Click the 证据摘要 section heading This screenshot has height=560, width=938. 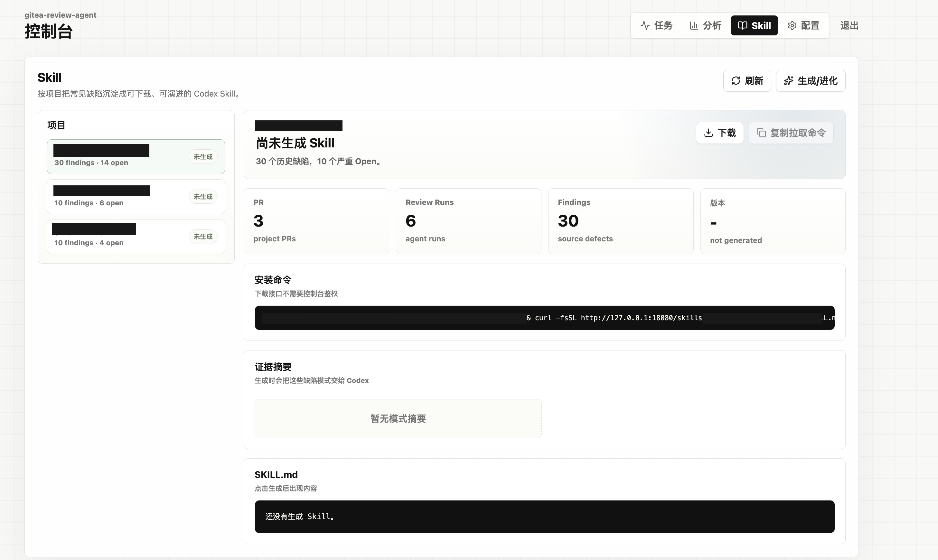(x=273, y=367)
